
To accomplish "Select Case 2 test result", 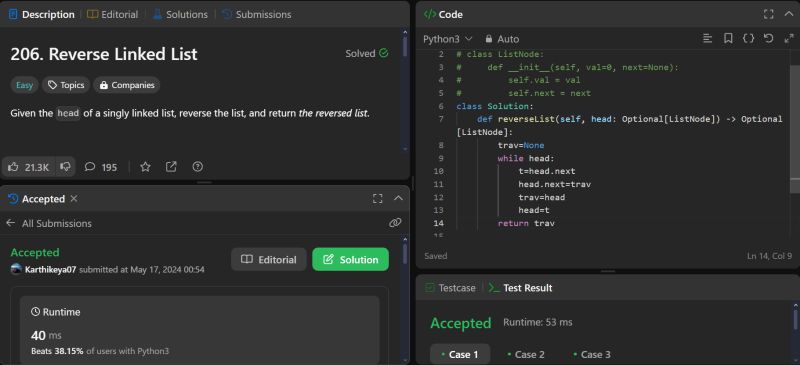I will pos(526,354).
